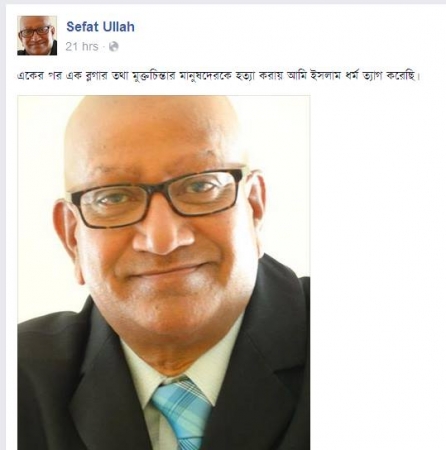446x450 pixels.
Task: Click the glasses in the small profile avatar
Action: [x=35, y=32]
